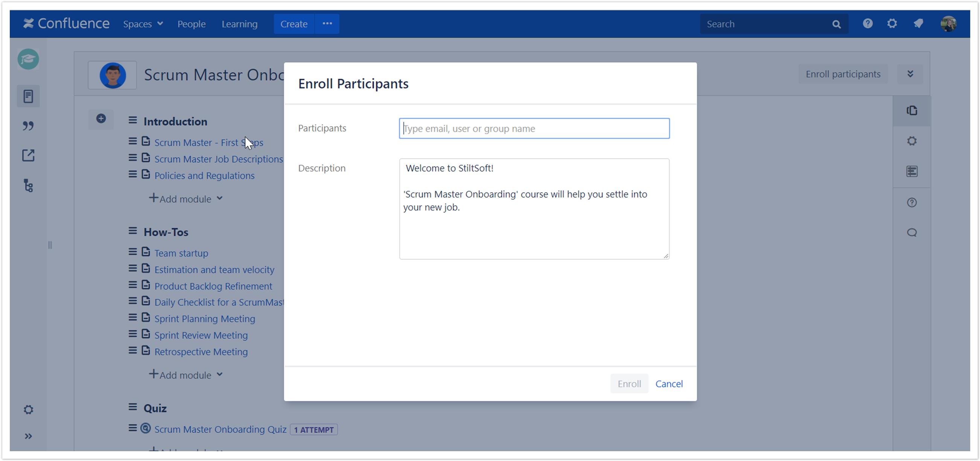Expand the Spaces dropdown menu
Viewport: 980px width, 461px height.
click(x=143, y=24)
